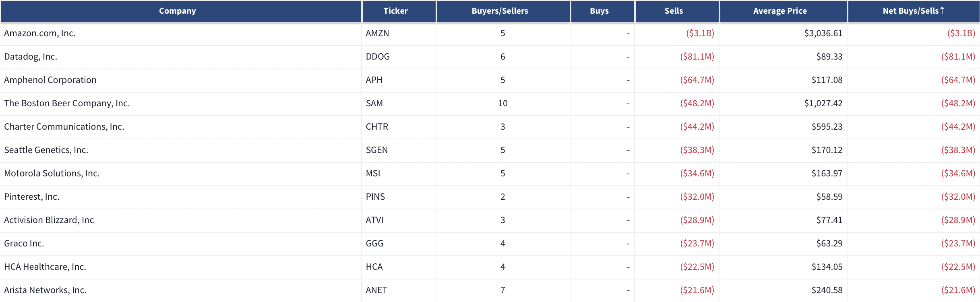Click the PINS ticker cell
Screen dimensions: 980x302
click(375, 197)
